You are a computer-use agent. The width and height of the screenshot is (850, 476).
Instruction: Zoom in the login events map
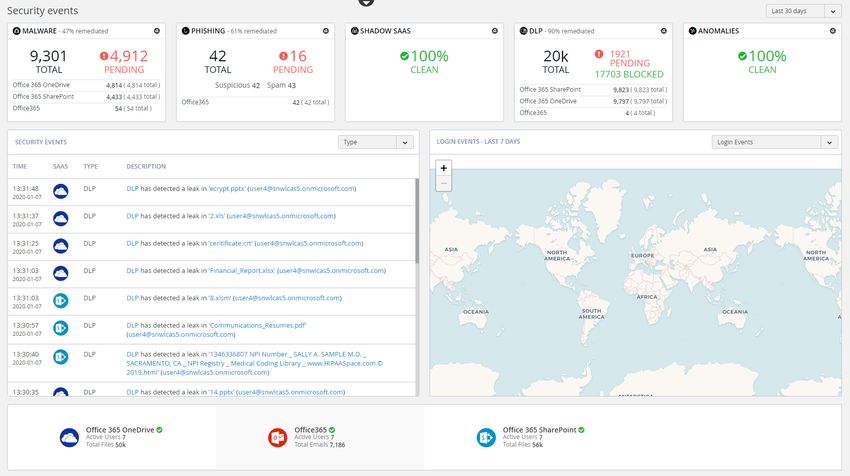(443, 168)
